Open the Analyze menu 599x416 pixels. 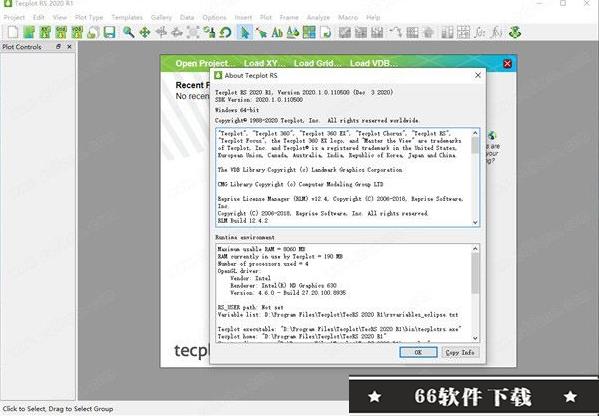tap(318, 17)
